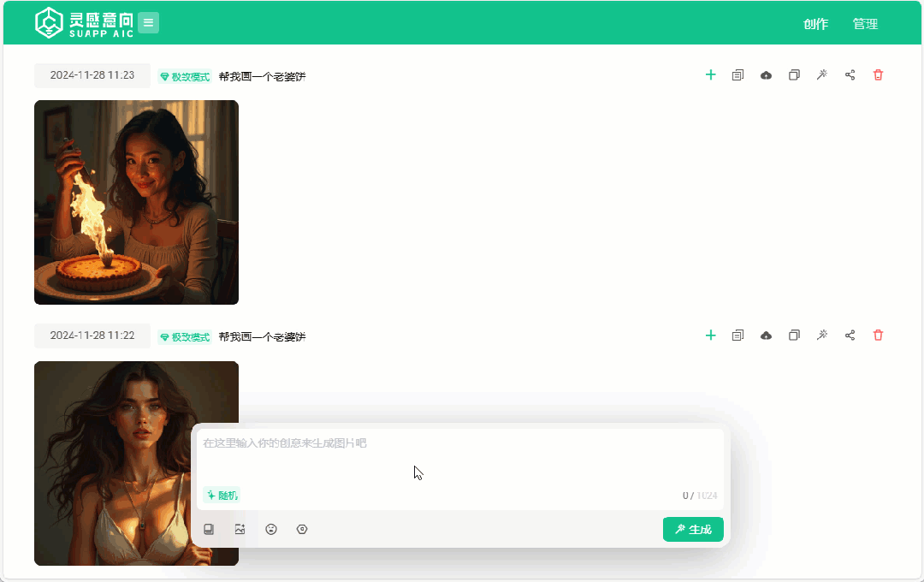Click the face icon below the prompt
The image size is (924, 582).
pos(271,530)
